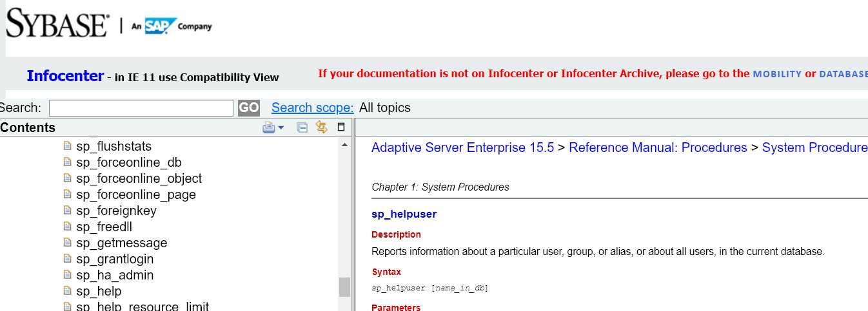Select sp_getmessage topic
The width and height of the screenshot is (868, 311).
pos(122,243)
